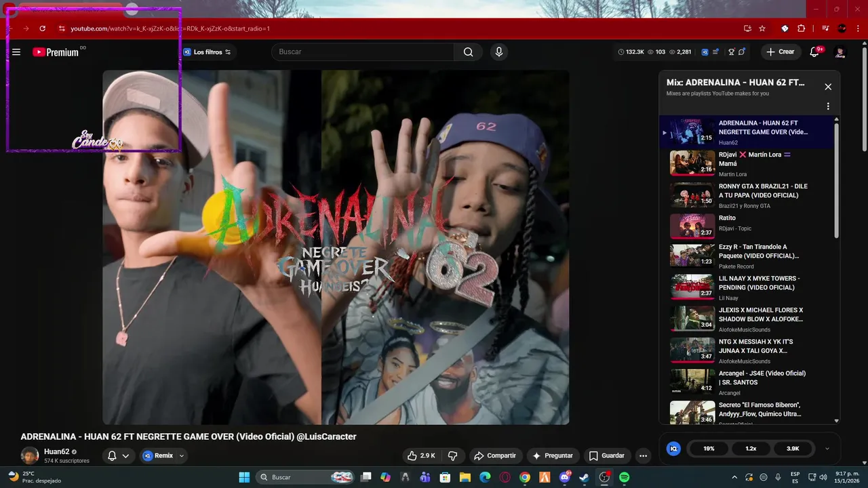Select the current ADRENALINA playlist entry
This screenshot has width=868, height=488.
(746, 132)
